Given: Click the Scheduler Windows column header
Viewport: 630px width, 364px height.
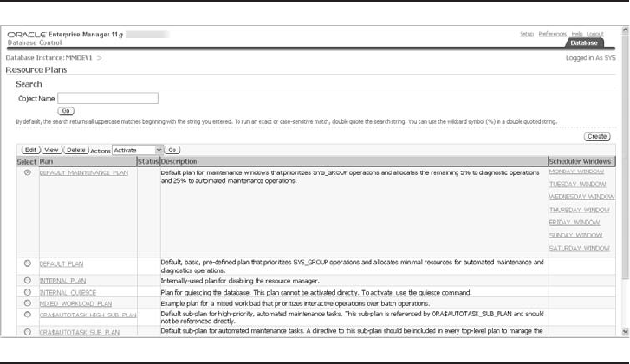Looking at the screenshot, I should pyautogui.click(x=581, y=161).
